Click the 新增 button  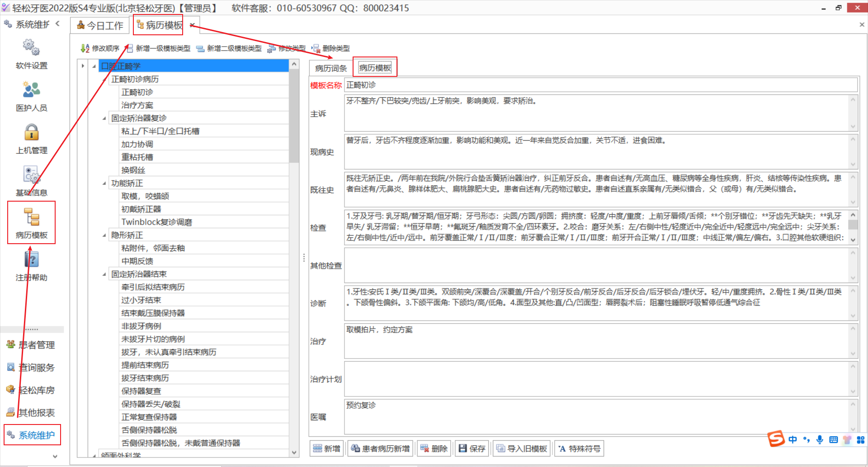[x=326, y=448]
